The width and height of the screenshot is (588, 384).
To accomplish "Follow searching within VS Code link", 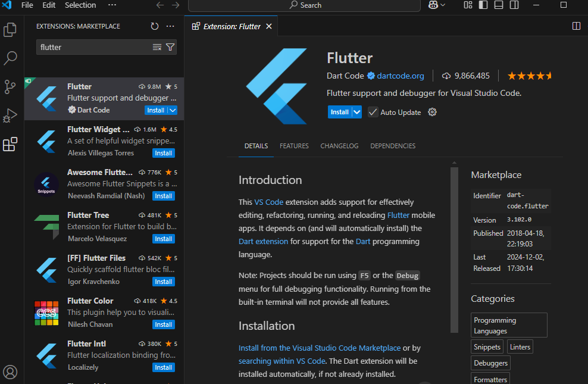I will pyautogui.click(x=282, y=361).
